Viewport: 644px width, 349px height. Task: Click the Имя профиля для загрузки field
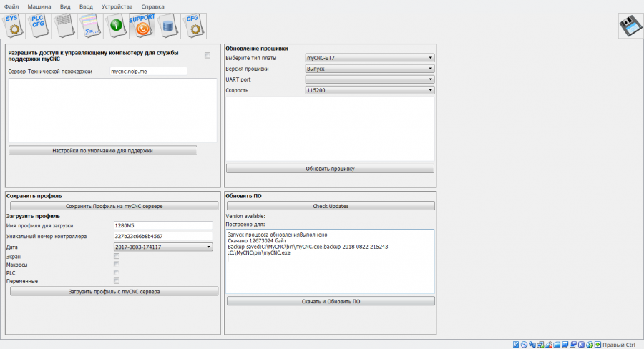coord(163,225)
